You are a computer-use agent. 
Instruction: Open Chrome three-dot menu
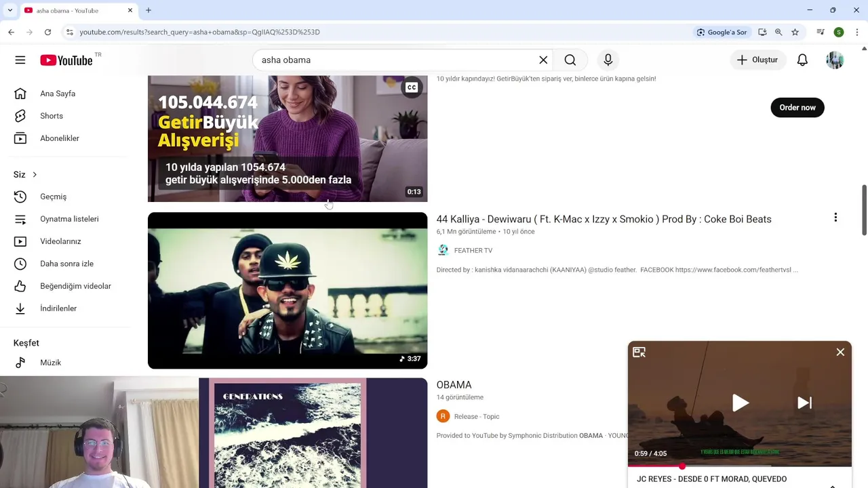coord(857,32)
